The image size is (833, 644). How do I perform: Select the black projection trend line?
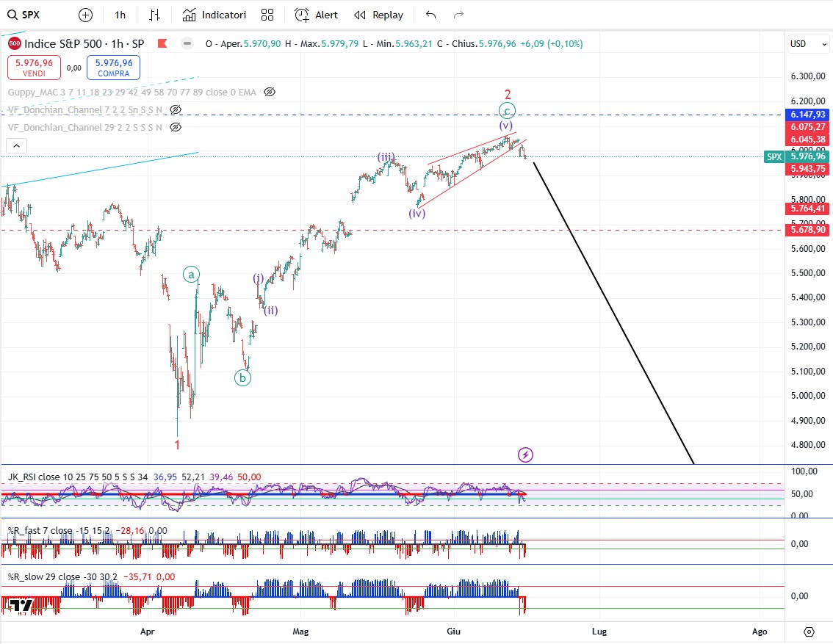pyautogui.click(x=613, y=313)
